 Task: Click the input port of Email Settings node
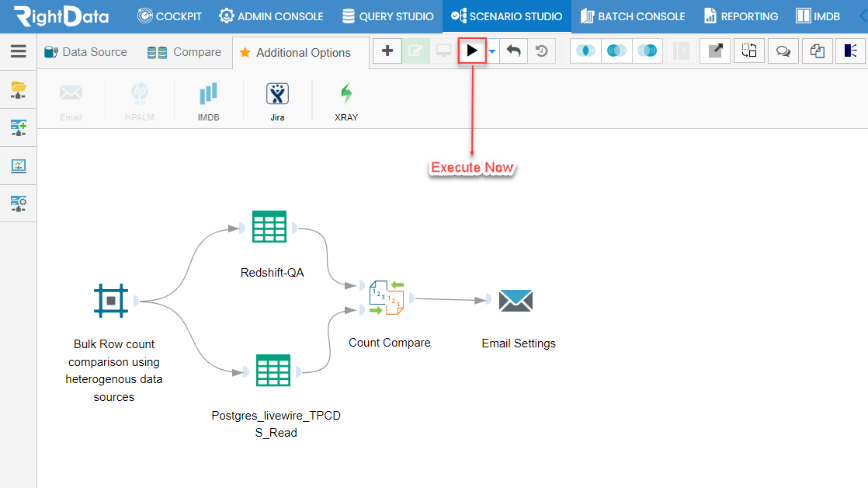pos(489,300)
